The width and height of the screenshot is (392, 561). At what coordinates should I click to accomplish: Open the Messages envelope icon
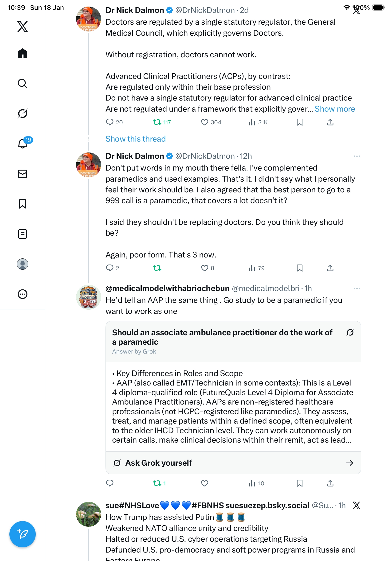pos(23,174)
